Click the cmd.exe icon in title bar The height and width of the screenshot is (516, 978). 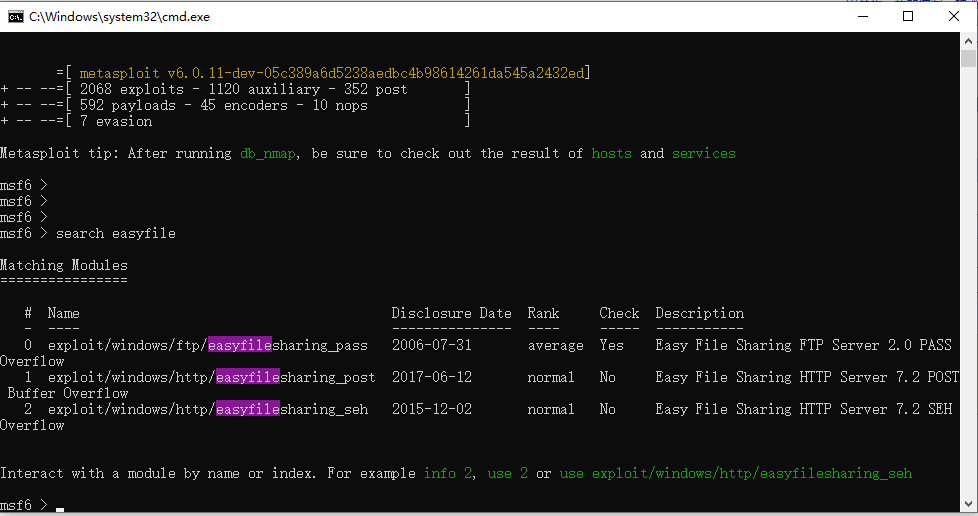click(16, 17)
